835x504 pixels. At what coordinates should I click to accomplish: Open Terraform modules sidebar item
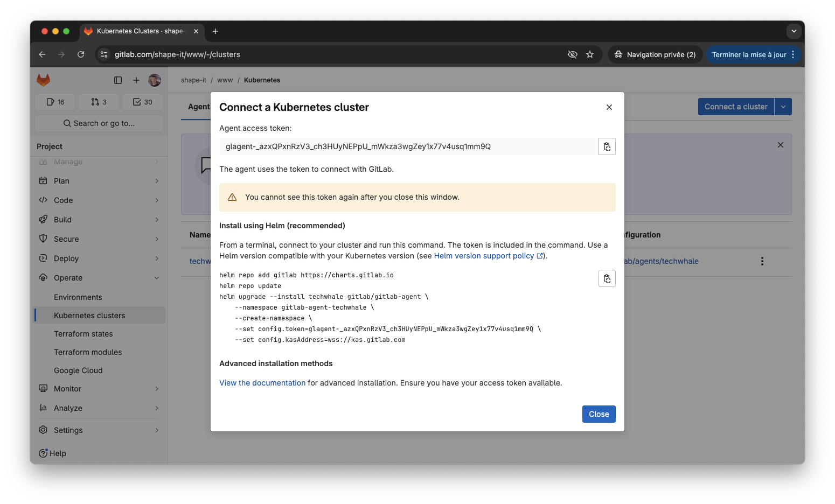tap(99, 352)
